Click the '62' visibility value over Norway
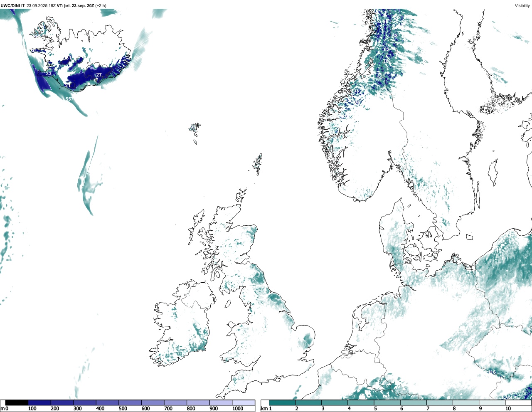The width and height of the screenshot is (532, 412). pyautogui.click(x=386, y=49)
